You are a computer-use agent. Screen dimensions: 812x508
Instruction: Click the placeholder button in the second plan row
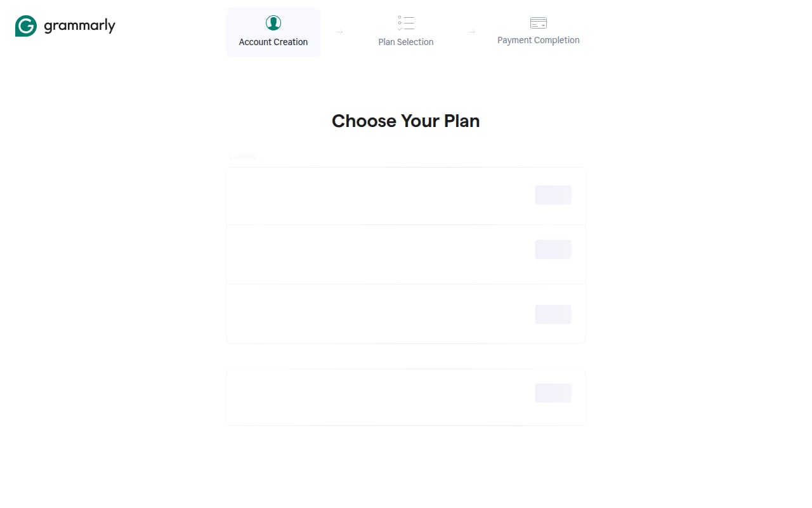pos(553,249)
